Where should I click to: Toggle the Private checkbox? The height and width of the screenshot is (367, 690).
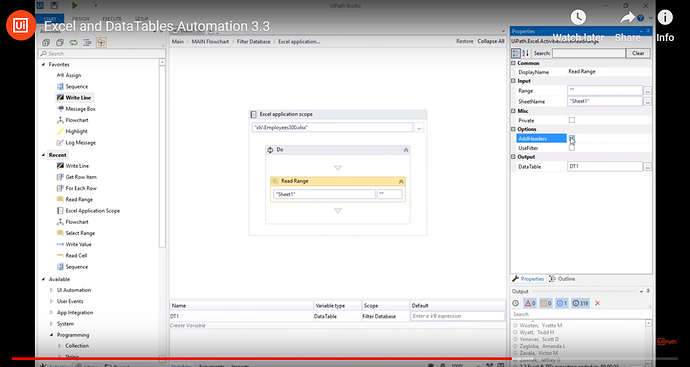tap(572, 120)
